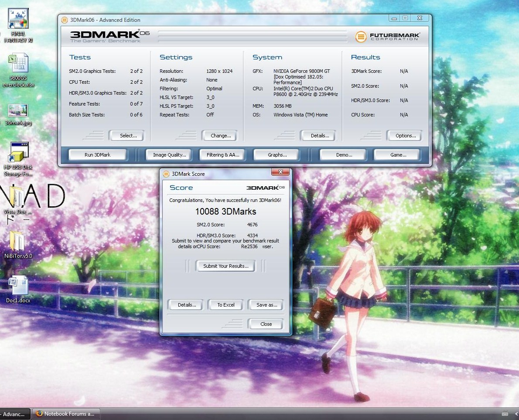Image resolution: width=519 pixels, height=420 pixels.
Task: Click Filtering value Optimal
Action: 214,89
